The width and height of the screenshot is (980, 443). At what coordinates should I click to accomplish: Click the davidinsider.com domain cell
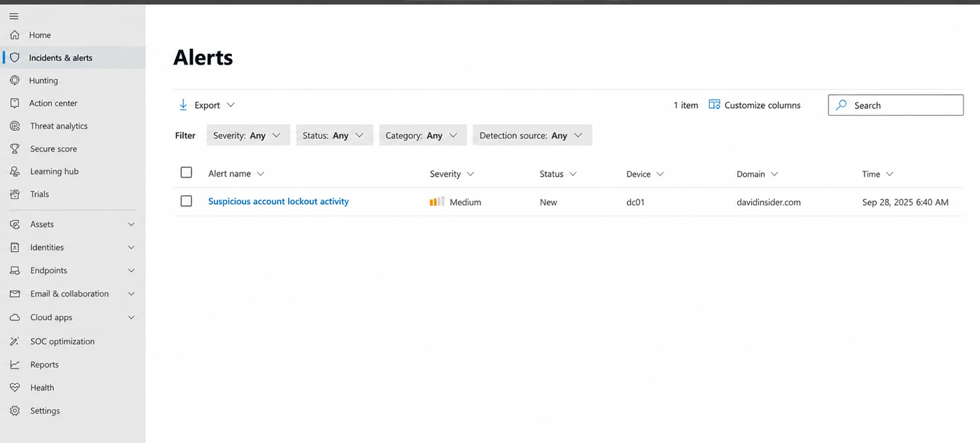coord(768,202)
